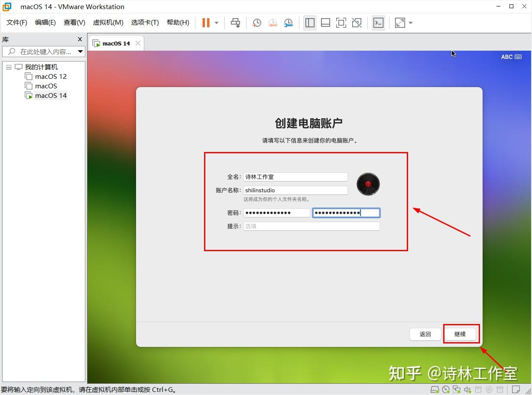Click the 返回 button

425,334
